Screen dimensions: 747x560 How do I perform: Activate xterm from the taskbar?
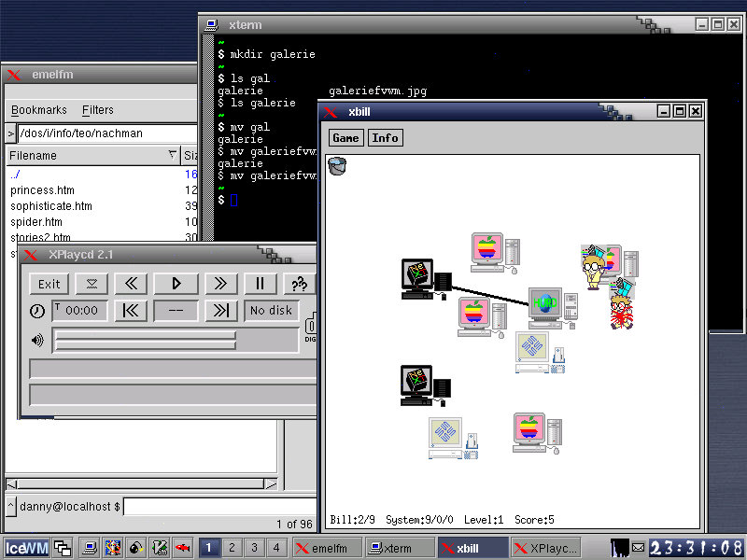[400, 548]
